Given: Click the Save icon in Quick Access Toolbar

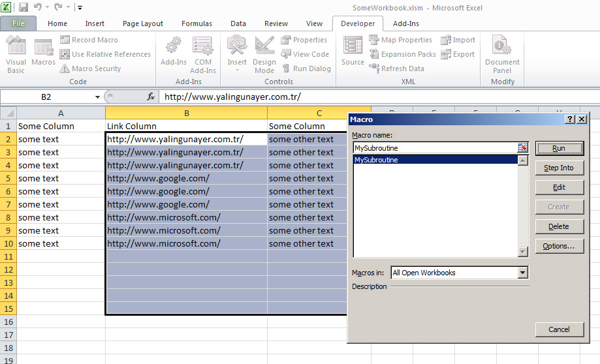Looking at the screenshot, I should click(x=24, y=7).
